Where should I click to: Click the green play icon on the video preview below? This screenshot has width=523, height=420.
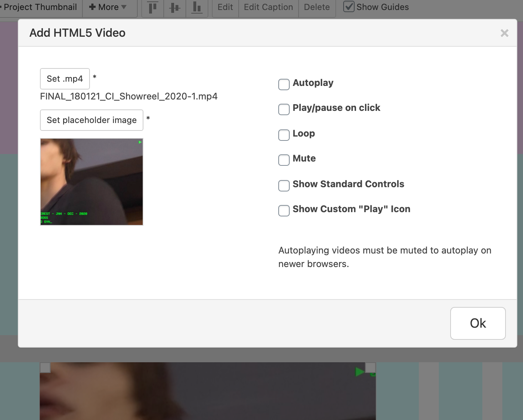(x=360, y=372)
